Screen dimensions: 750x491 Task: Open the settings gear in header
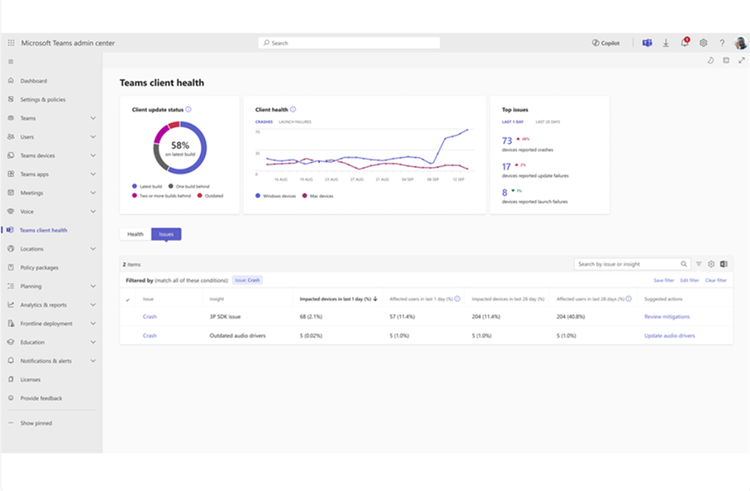coord(703,43)
